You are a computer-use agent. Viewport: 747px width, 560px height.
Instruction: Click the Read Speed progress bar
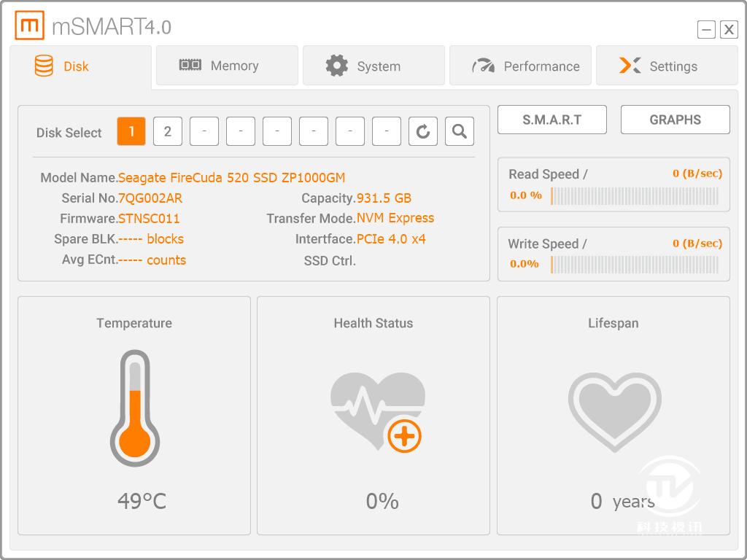pyautogui.click(x=634, y=195)
